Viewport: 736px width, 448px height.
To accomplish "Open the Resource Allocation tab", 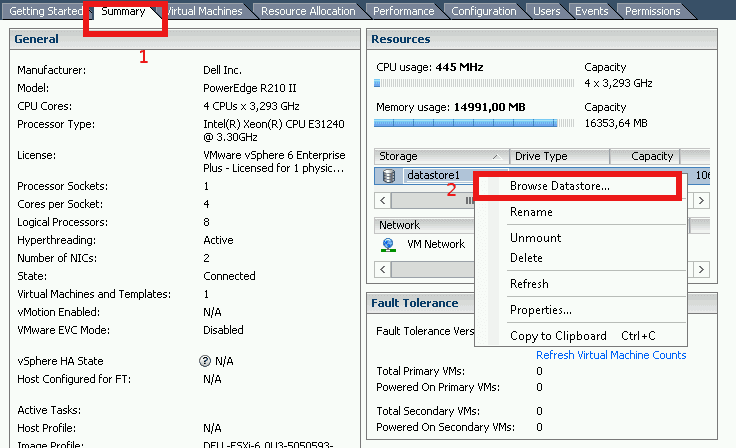I will click(307, 12).
